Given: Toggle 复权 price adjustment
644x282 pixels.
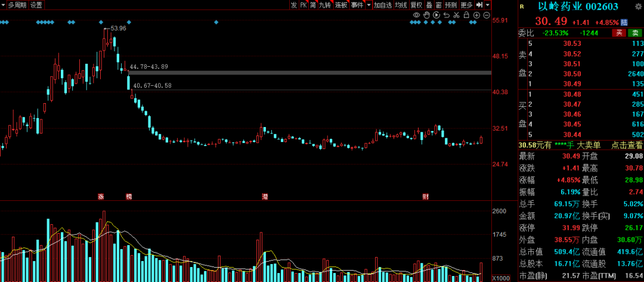Looking at the screenshot, I should [x=416, y=5].
